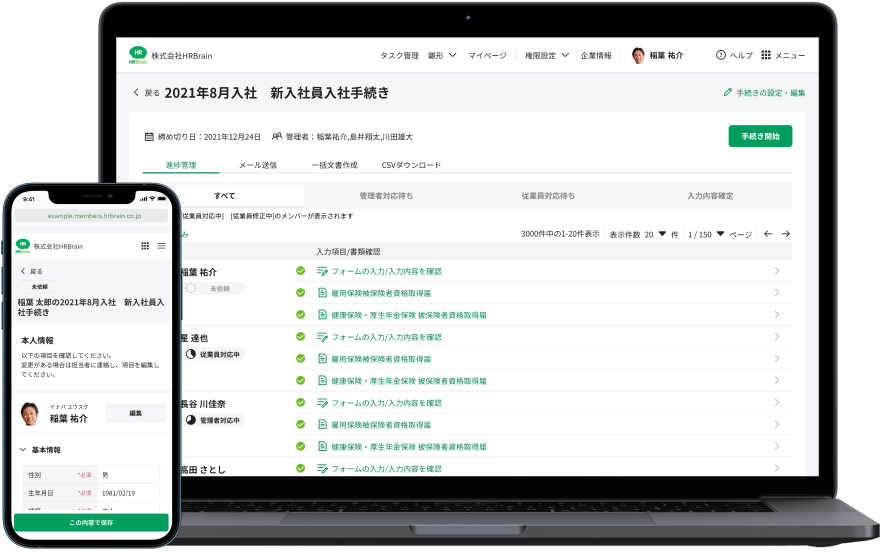Switch to the メール送信 tab
Image resolution: width=880 pixels, height=552 pixels.
[x=258, y=165]
